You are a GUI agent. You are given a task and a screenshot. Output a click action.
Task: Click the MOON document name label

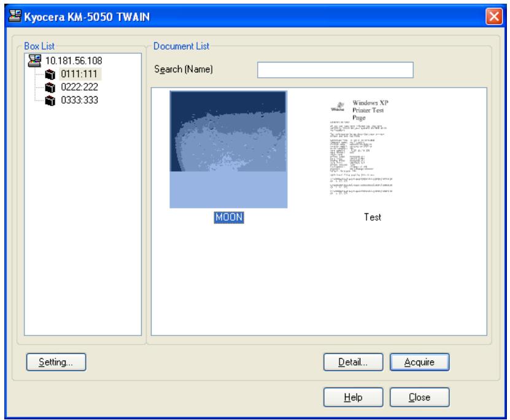(229, 217)
